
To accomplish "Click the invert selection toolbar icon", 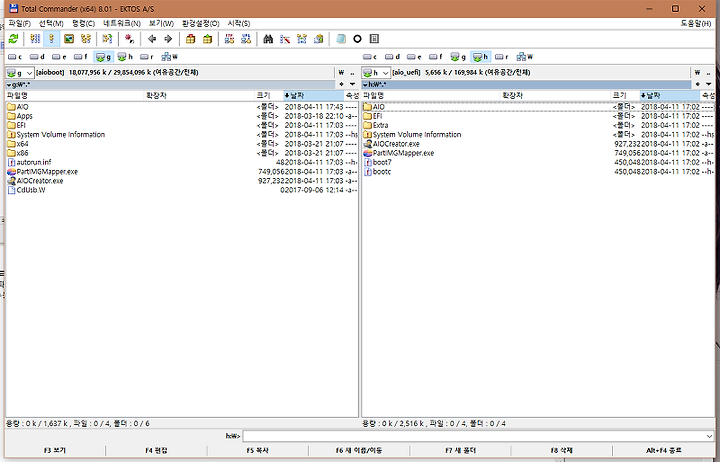I will pos(107,39).
